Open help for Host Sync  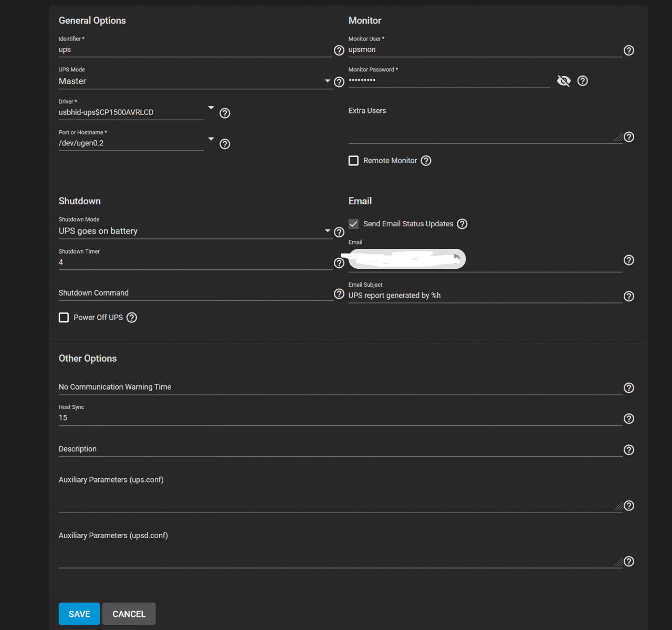(629, 419)
